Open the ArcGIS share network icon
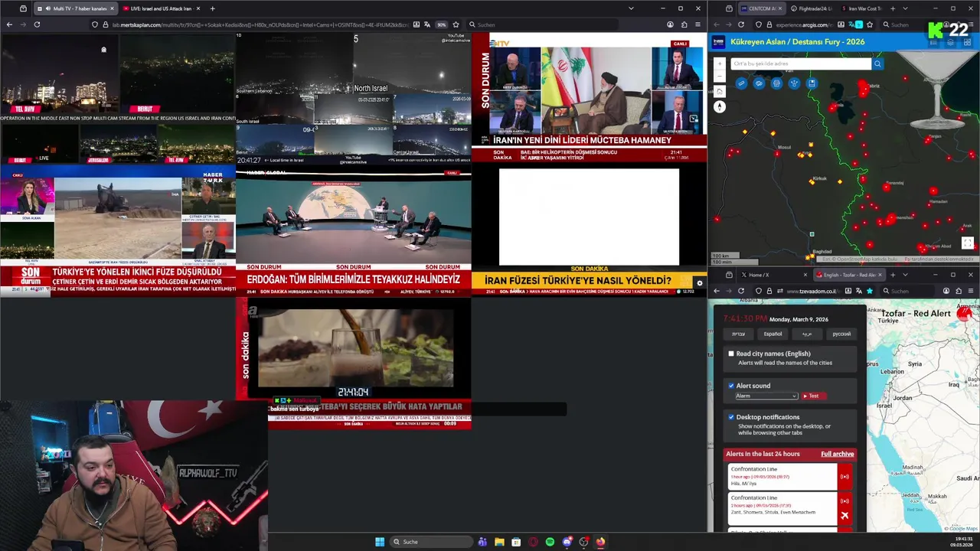This screenshot has height=551, width=980. point(794,83)
